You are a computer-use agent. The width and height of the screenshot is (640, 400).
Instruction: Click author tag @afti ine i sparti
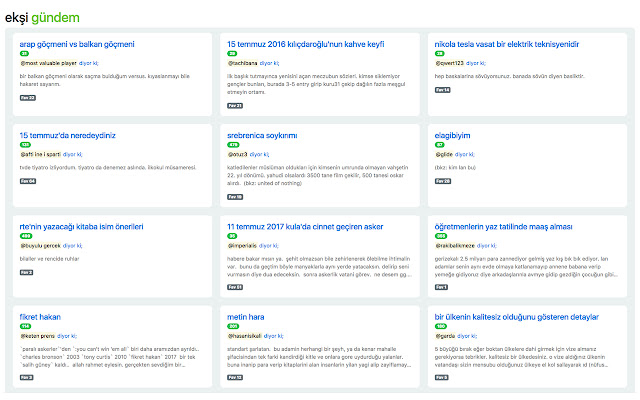40,154
